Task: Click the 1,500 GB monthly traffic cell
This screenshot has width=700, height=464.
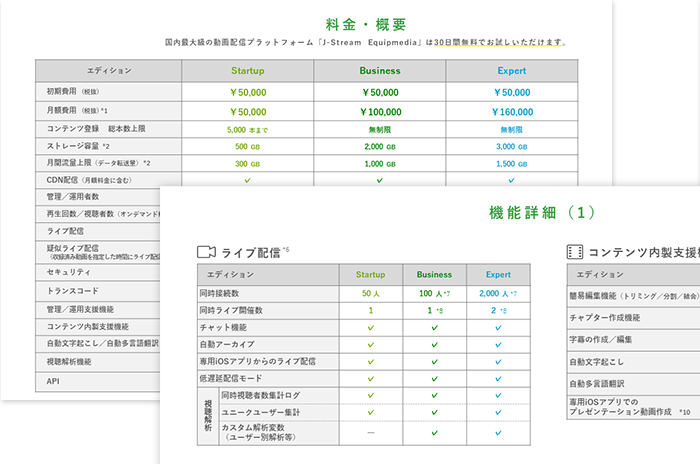Action: point(512,164)
